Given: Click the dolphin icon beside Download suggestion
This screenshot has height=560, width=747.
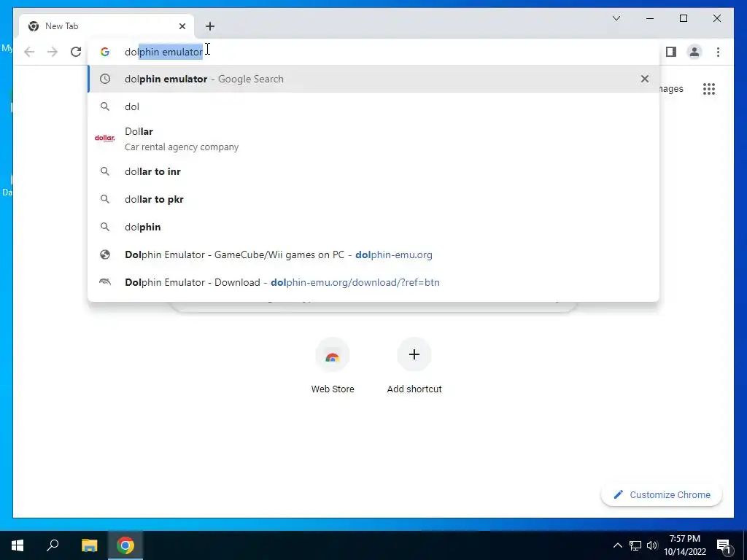Looking at the screenshot, I should click(105, 282).
